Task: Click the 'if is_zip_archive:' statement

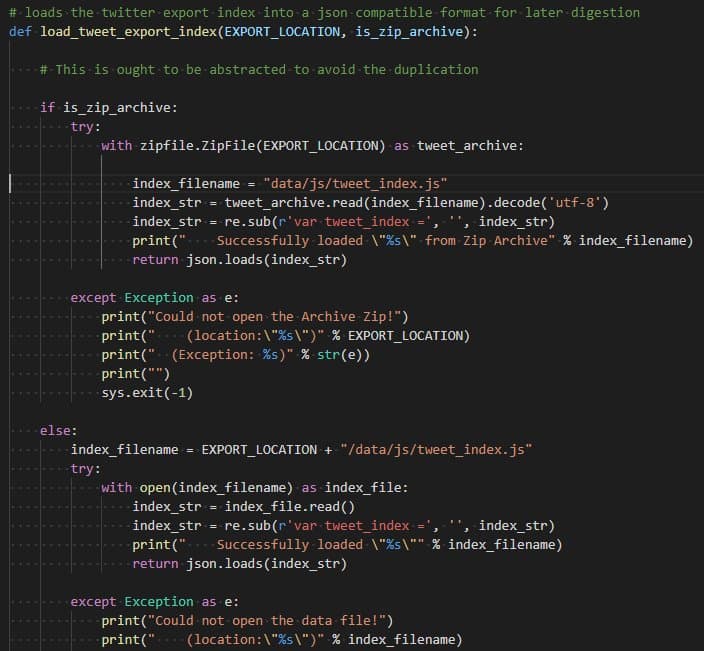Action: click(108, 108)
